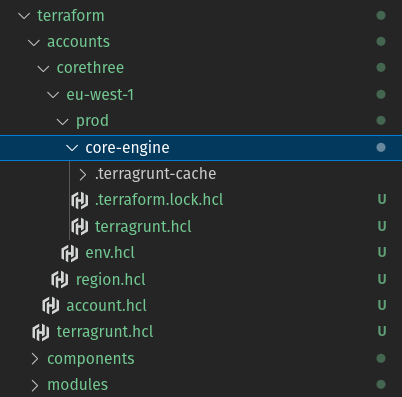The width and height of the screenshot is (402, 397).
Task: Collapse the accounts folder
Action: point(34,42)
